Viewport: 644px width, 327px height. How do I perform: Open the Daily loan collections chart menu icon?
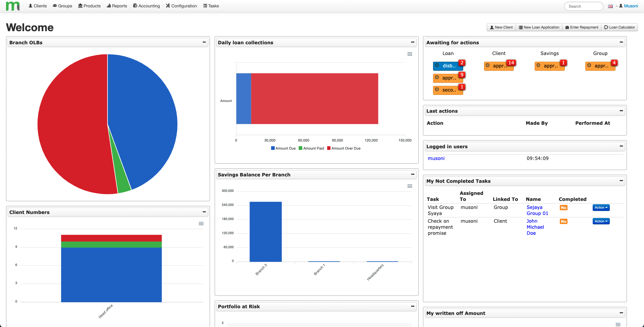coord(410,54)
